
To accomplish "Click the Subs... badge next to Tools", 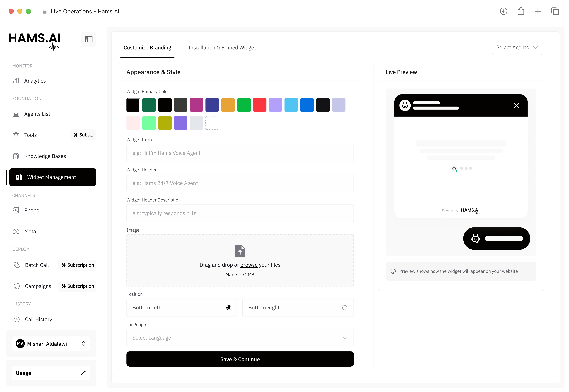I will (x=83, y=135).
